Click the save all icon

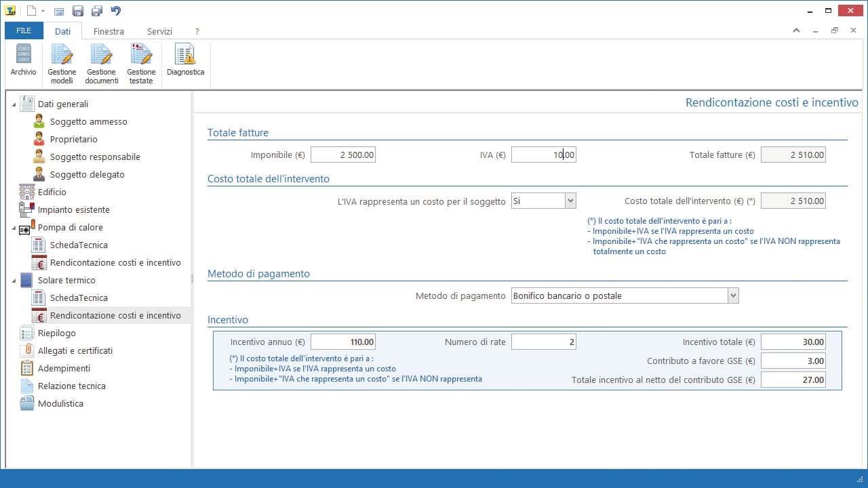click(97, 11)
